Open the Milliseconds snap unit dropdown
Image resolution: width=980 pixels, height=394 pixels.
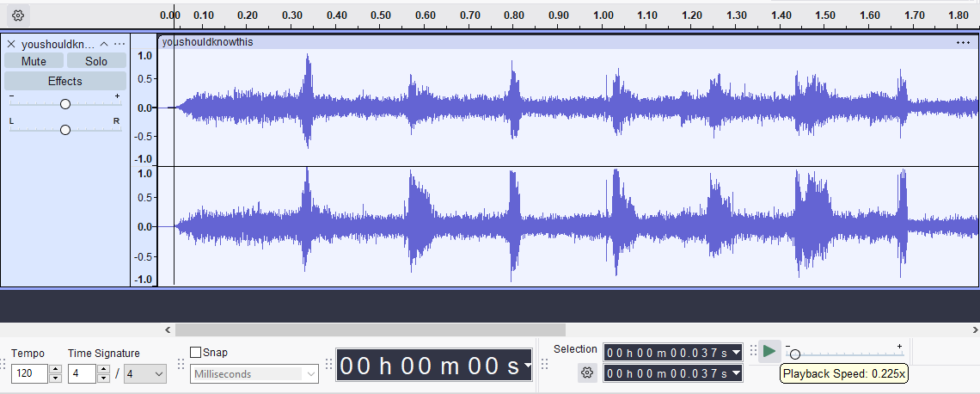(254, 374)
